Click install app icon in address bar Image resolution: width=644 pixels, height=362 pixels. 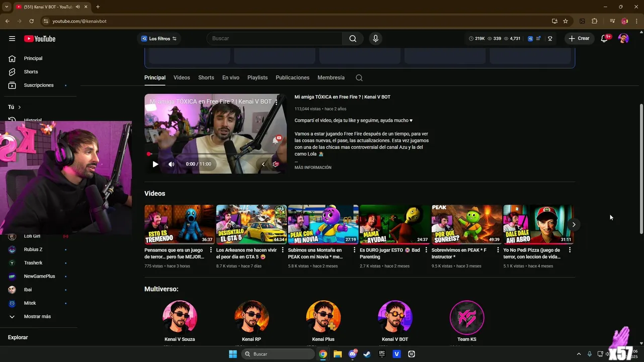click(x=554, y=21)
